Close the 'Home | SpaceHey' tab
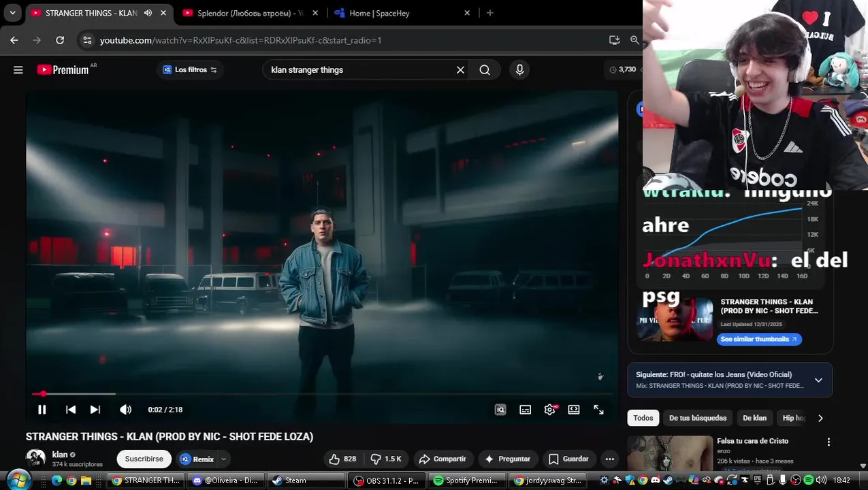This screenshot has width=868, height=490. pos(467,13)
